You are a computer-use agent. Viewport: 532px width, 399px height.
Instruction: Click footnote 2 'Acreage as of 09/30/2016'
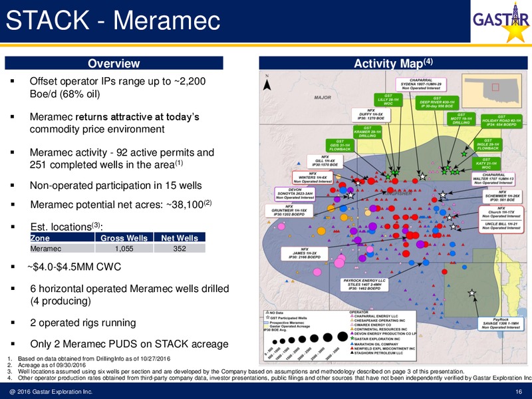(52, 365)
